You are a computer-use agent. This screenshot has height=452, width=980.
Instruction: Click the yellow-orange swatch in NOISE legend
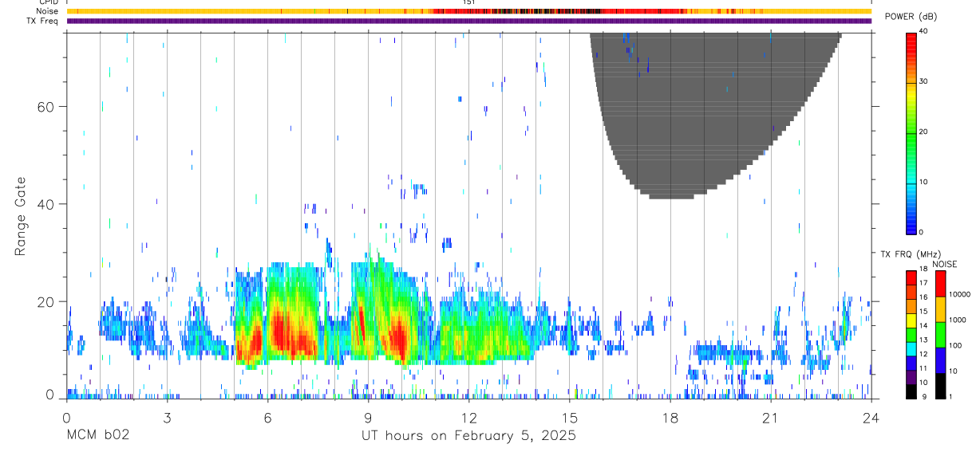pyautogui.click(x=940, y=309)
